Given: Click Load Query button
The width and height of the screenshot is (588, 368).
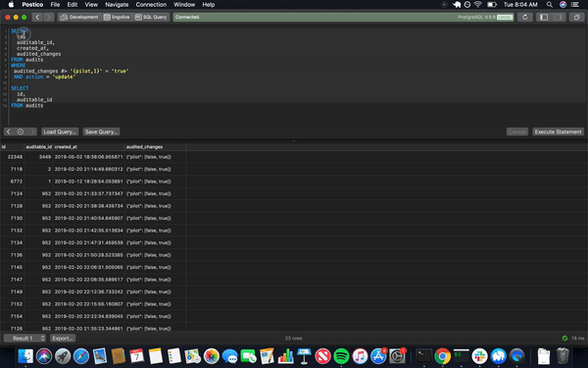Looking at the screenshot, I should coord(60,131).
